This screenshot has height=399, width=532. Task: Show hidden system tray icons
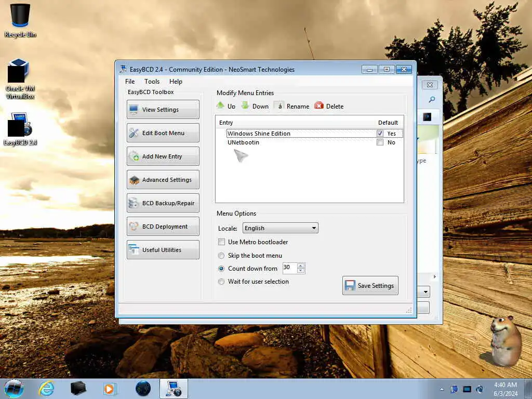[x=442, y=389]
